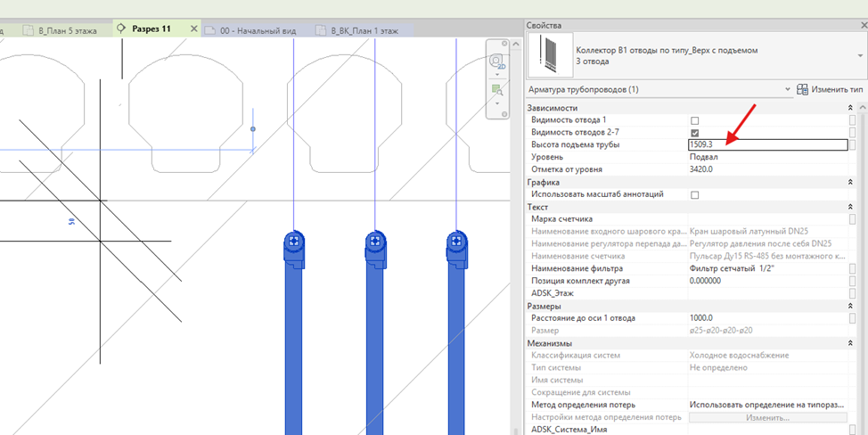This screenshot has height=435, width=868.
Task: Switch to 00 - Начальный вид tab
Action: coord(258,30)
